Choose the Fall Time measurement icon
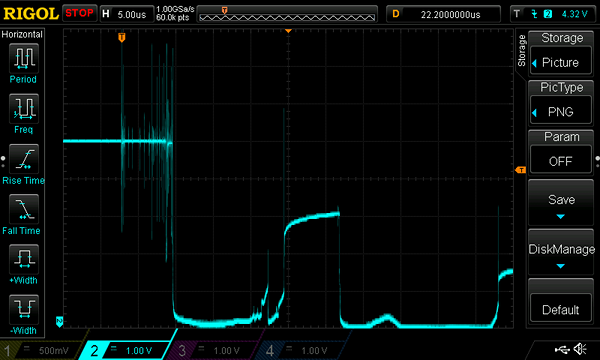This screenshot has height=360, width=600. (x=24, y=209)
